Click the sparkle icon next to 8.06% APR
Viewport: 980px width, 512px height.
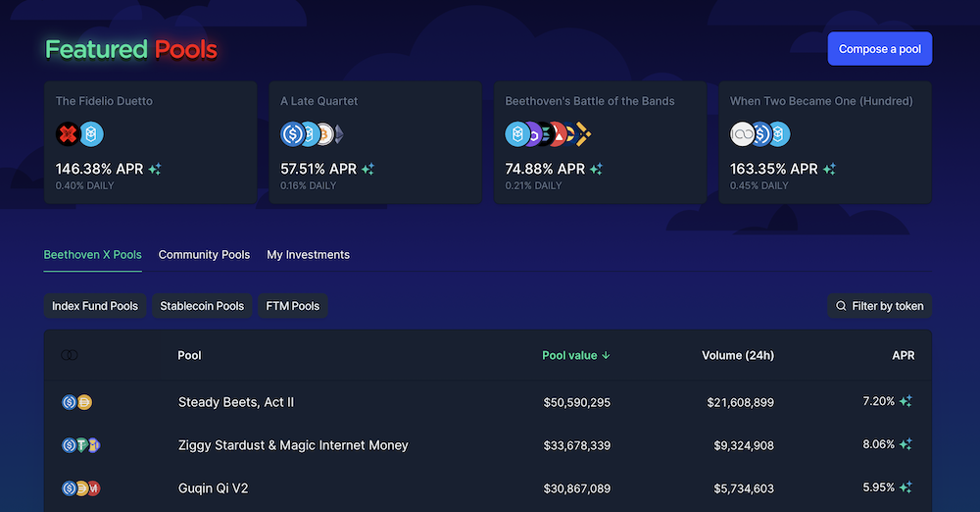pos(906,444)
